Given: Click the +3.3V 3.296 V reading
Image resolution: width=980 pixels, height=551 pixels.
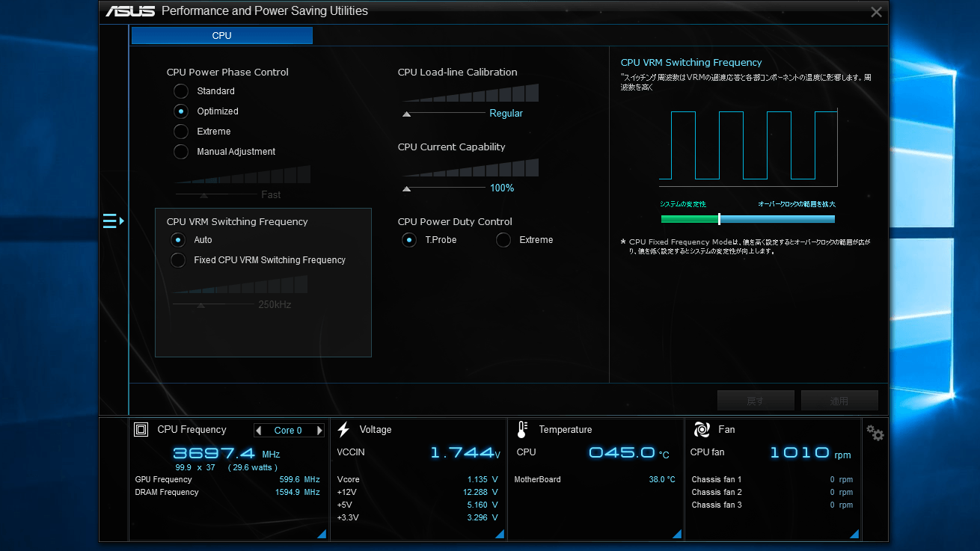Looking at the screenshot, I should [x=477, y=518].
